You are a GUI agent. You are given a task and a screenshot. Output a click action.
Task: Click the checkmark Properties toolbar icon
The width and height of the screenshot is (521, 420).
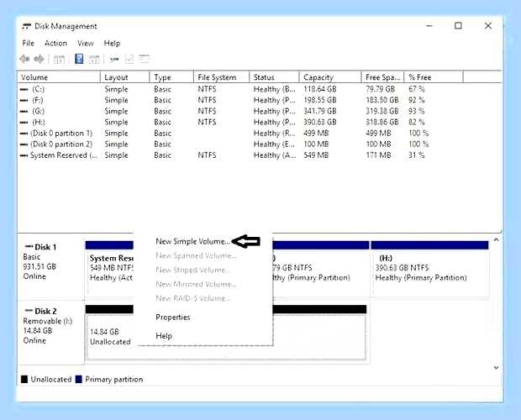click(x=129, y=59)
